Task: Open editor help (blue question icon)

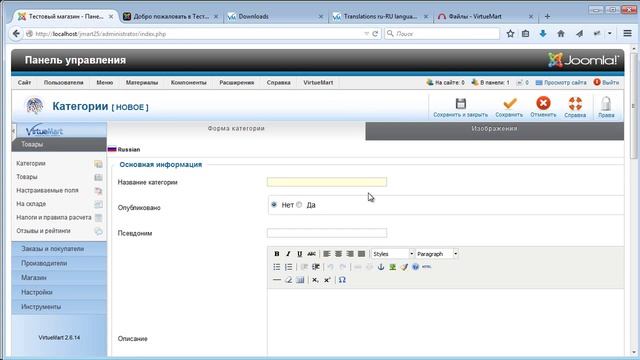Action: tap(415, 267)
